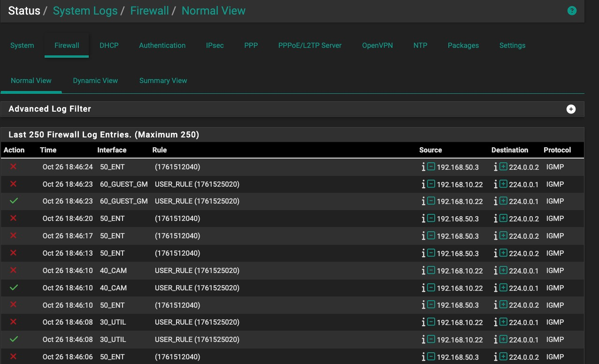Click the plus pass icon beside destination in 18:46:13 row
This screenshot has width=599, height=364.
(x=503, y=253)
